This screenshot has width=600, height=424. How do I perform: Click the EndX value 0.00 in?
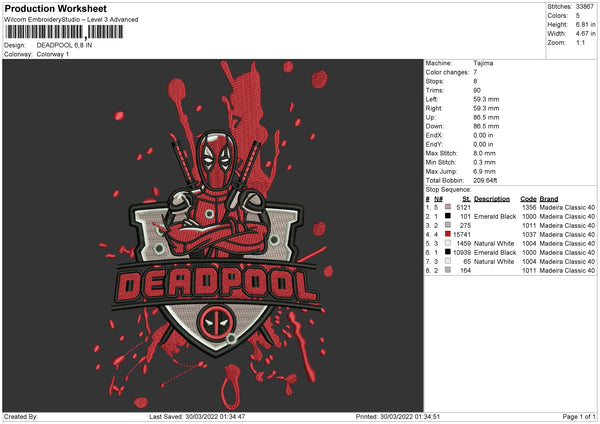coord(483,135)
